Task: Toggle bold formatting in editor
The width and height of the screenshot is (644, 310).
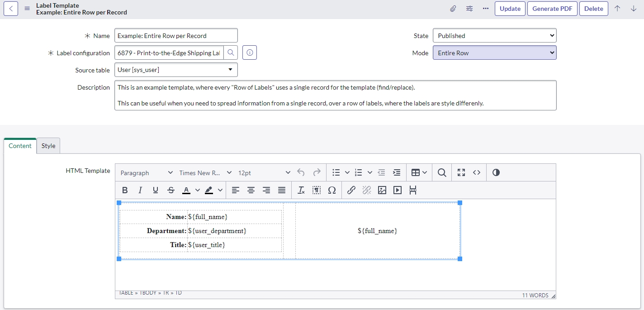Action: 125,190
